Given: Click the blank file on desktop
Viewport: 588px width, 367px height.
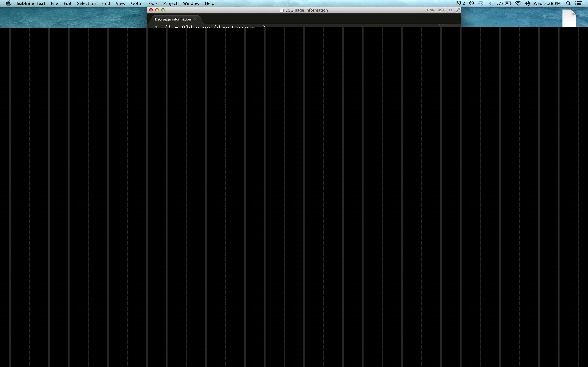Looking at the screenshot, I should (569, 18).
